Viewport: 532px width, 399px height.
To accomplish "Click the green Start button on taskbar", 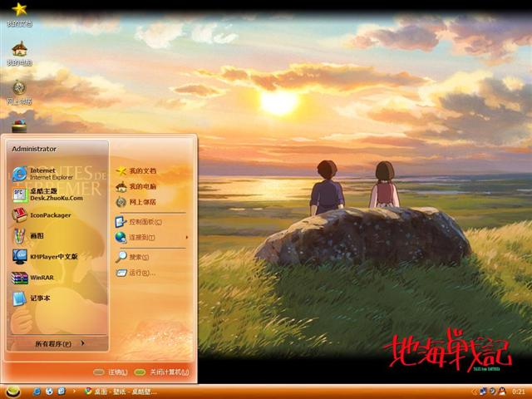I will pos(13,392).
